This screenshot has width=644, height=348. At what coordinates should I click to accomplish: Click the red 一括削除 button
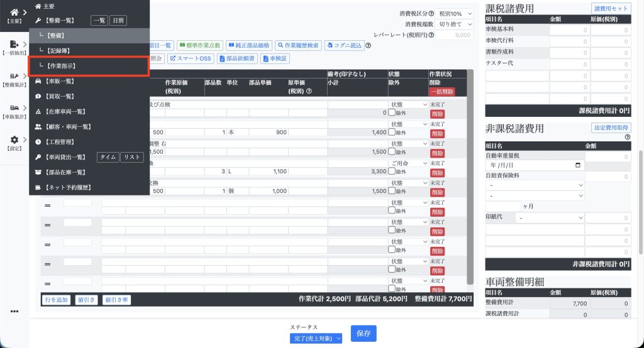[441, 92]
